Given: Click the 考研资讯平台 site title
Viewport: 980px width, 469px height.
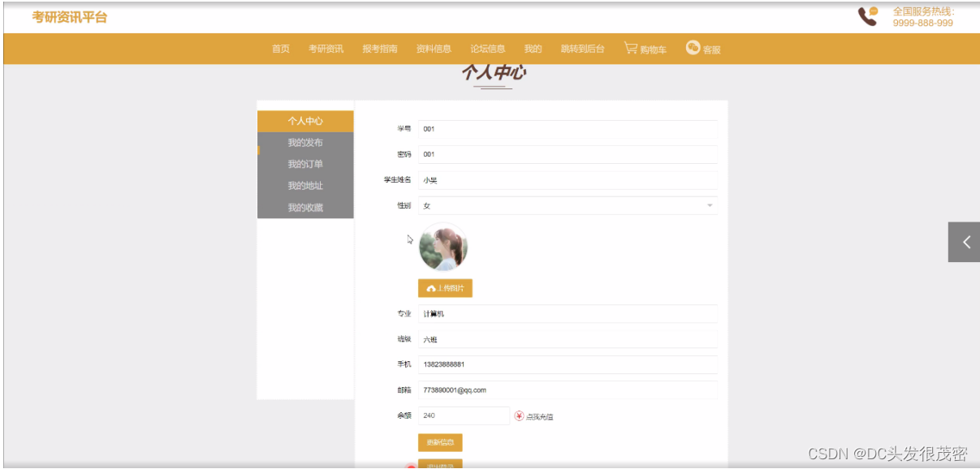Looking at the screenshot, I should tap(70, 17).
